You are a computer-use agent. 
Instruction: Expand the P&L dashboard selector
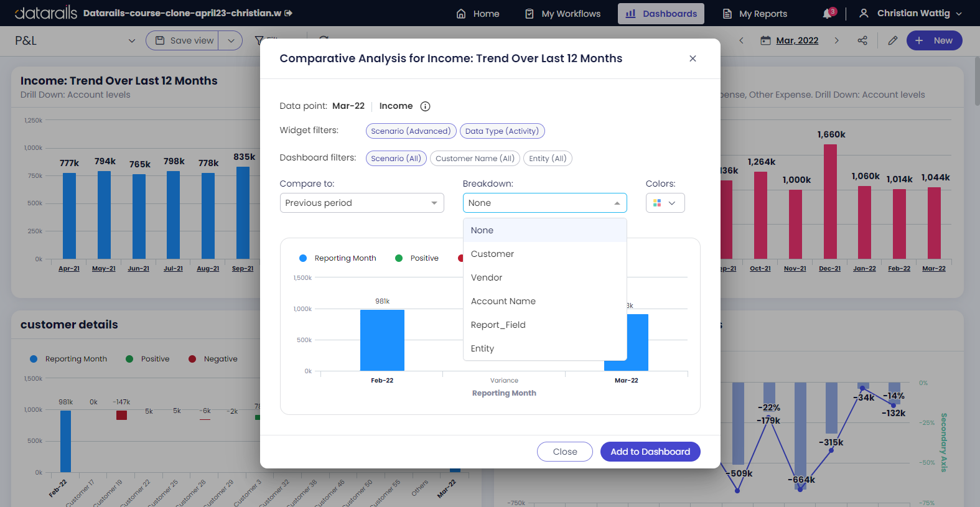[131, 40]
